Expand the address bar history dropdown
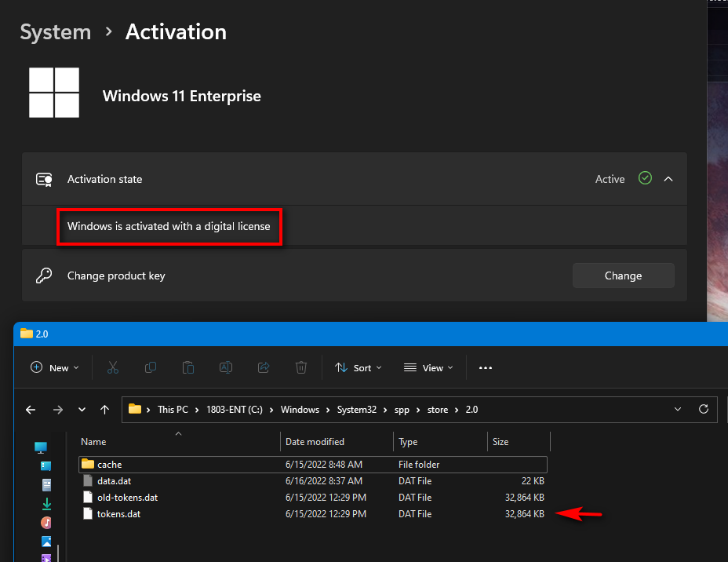The height and width of the screenshot is (562, 728). coord(677,409)
